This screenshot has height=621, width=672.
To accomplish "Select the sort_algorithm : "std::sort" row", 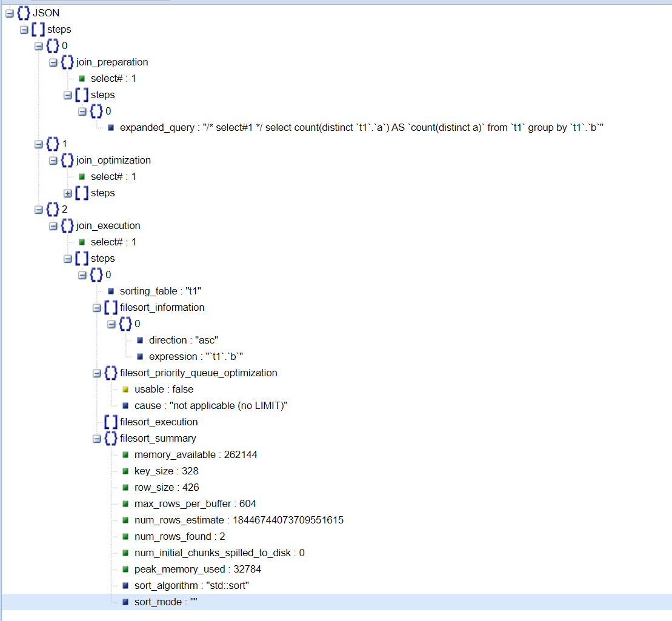I will click(x=192, y=586).
